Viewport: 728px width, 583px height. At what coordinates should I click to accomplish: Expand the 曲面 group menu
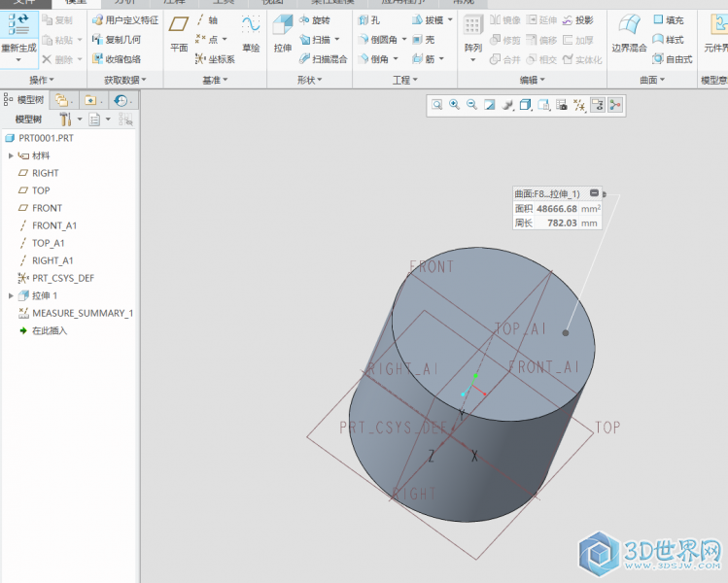652,80
